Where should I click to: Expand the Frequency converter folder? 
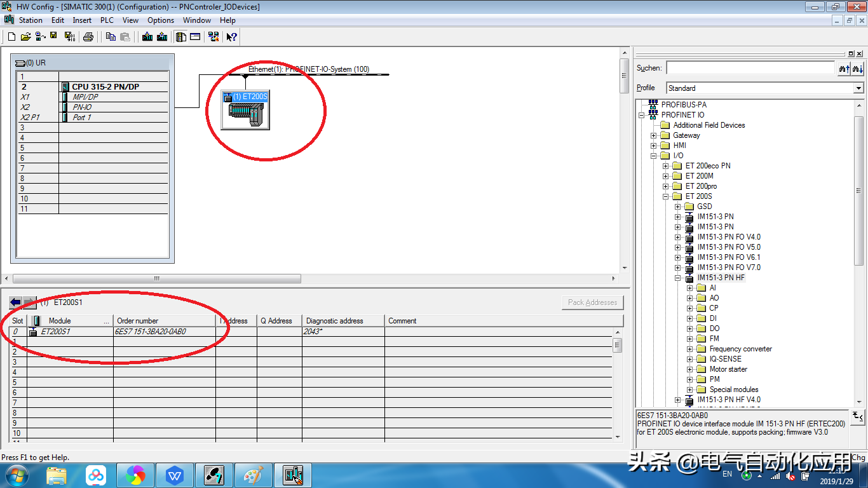689,349
